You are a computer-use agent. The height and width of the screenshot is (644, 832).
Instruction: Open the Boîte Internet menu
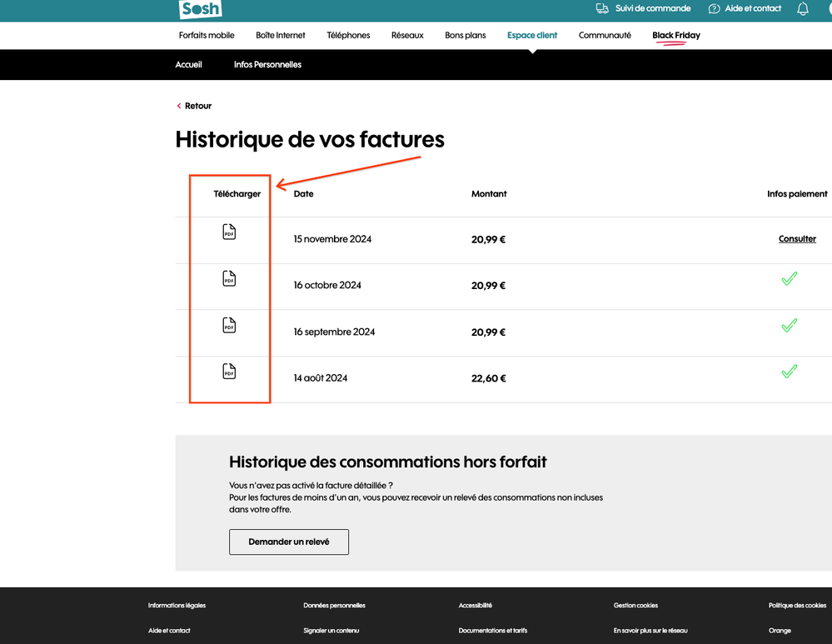click(x=281, y=35)
